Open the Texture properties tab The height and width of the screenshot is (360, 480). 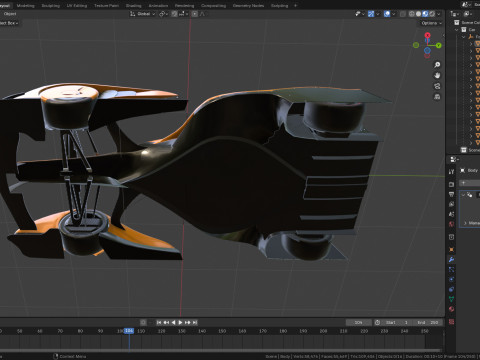click(451, 322)
